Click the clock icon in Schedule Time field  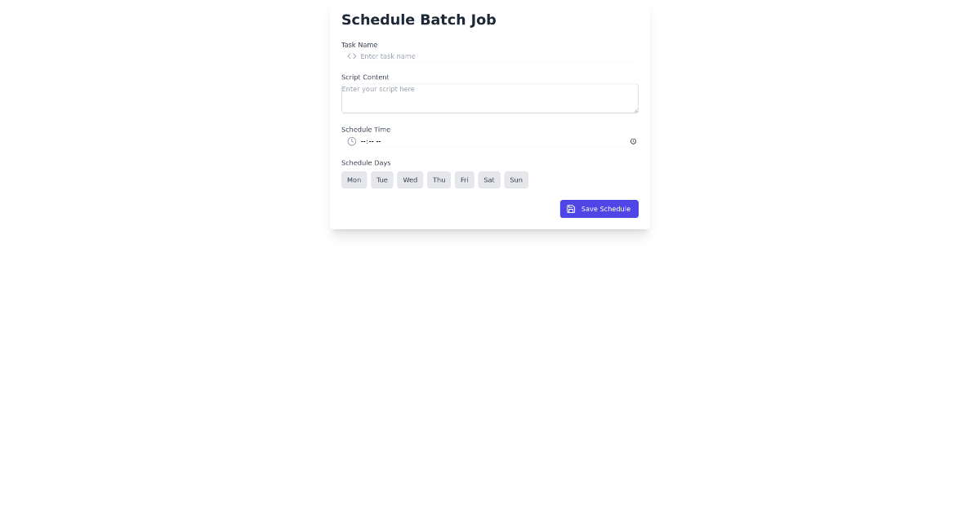351,141
